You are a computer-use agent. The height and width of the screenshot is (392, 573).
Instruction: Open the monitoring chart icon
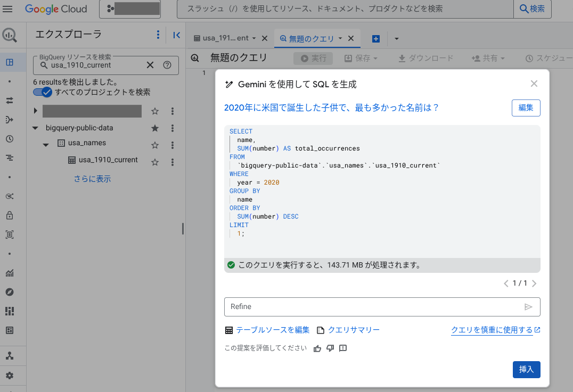[x=10, y=273]
